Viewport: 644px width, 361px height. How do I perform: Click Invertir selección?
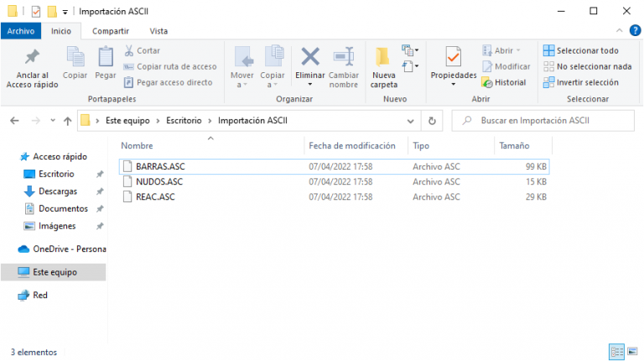(581, 82)
